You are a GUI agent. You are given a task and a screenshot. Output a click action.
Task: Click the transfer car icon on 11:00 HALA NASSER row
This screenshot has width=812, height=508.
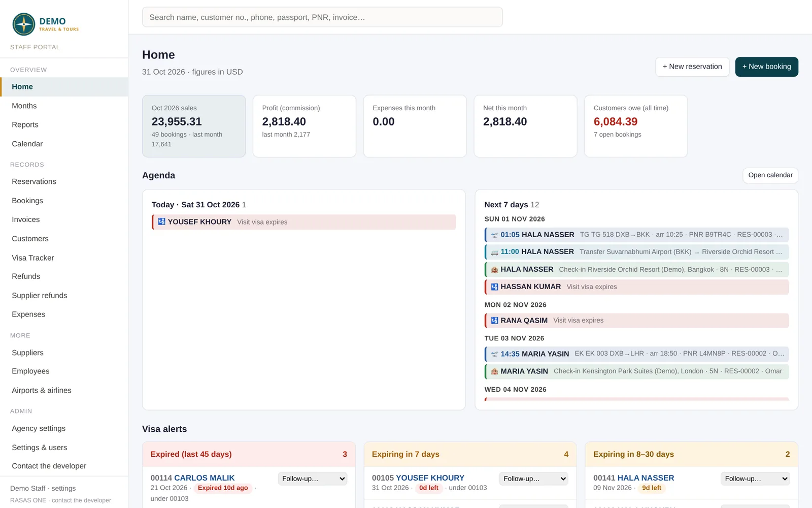494,252
